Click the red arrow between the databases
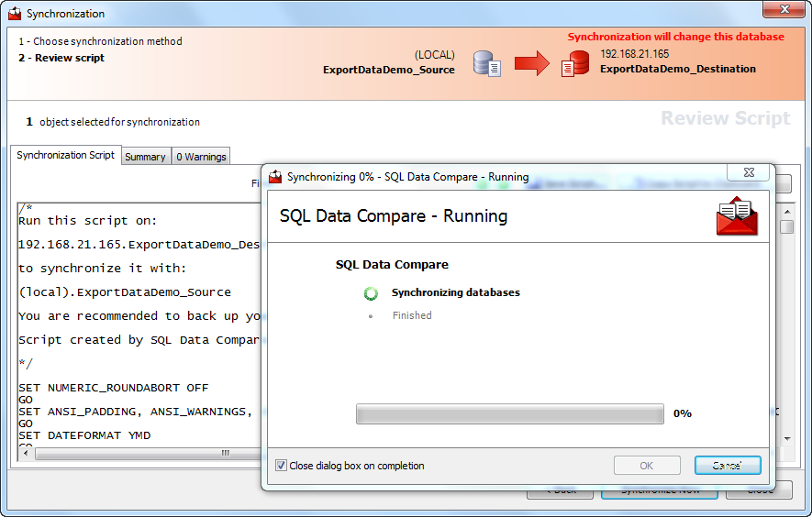The height and width of the screenshot is (517, 812). click(x=531, y=63)
